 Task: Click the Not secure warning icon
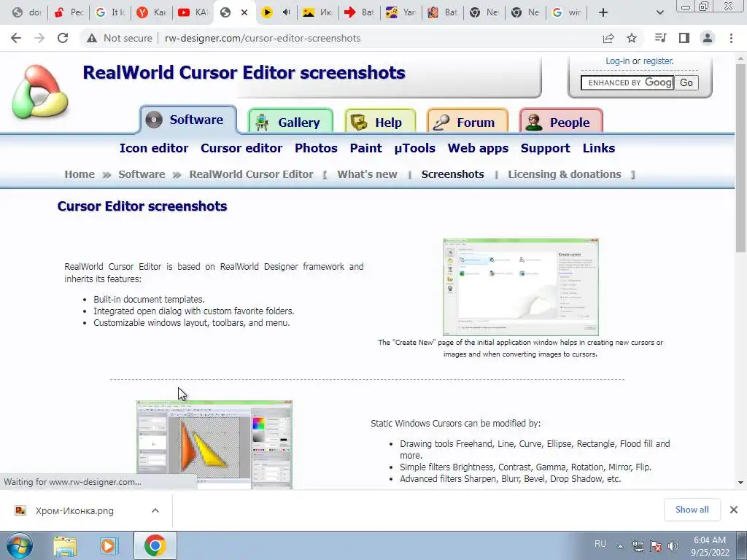[92, 38]
